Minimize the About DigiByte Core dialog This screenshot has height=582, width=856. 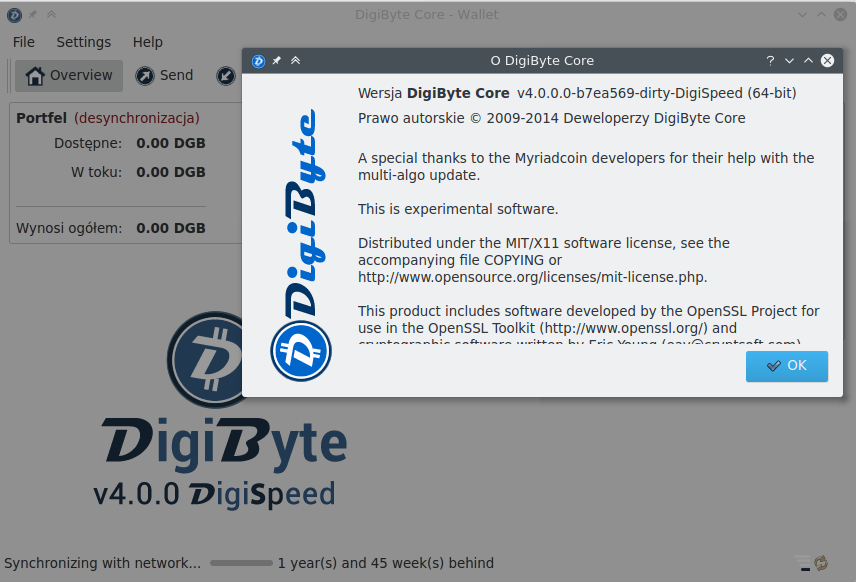(789, 61)
